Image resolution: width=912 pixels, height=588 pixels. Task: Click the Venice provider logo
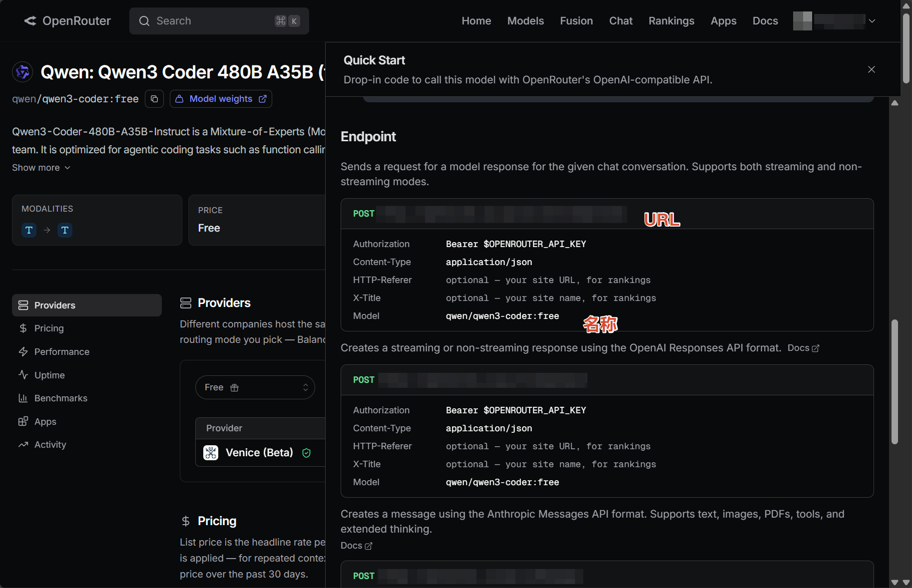coord(211,453)
